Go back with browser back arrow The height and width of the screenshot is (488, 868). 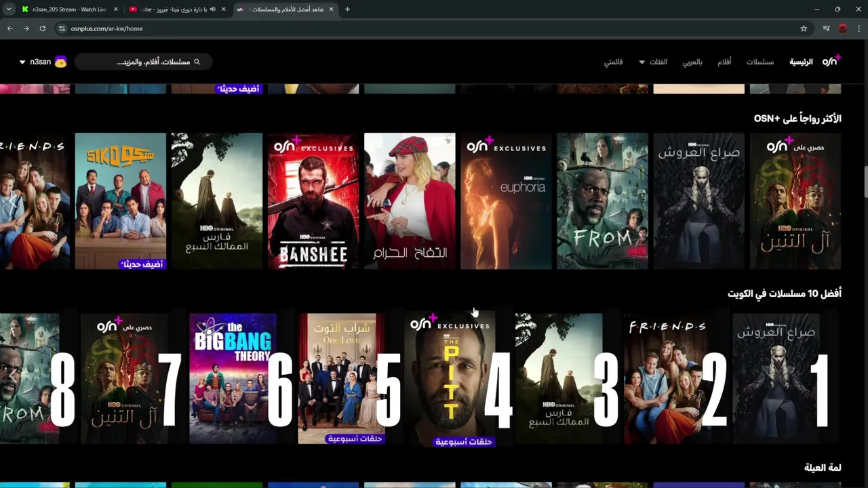9,28
